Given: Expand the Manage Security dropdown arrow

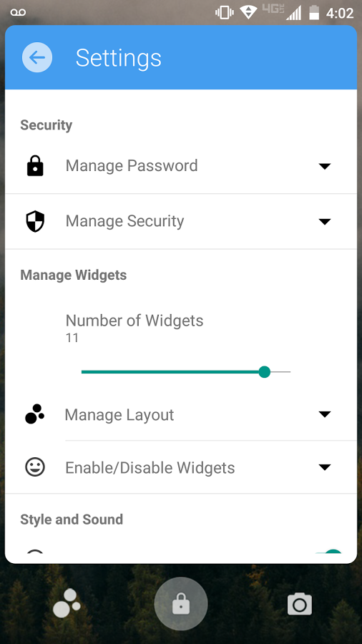Looking at the screenshot, I should 325,222.
